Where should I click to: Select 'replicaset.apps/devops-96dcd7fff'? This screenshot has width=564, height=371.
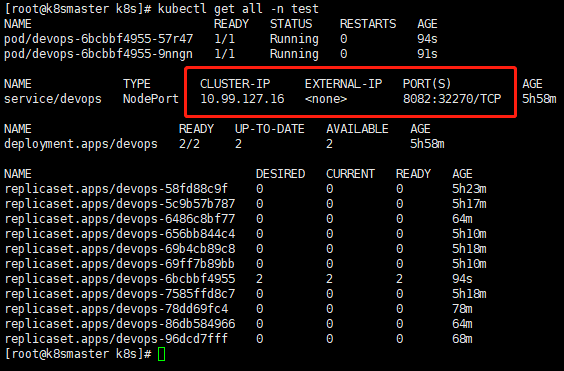116,339
